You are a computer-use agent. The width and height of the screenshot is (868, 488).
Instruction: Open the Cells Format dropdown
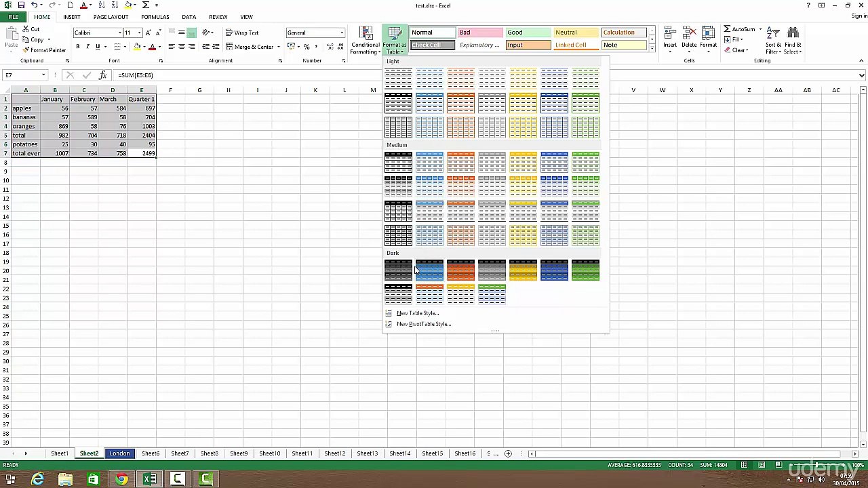click(708, 41)
